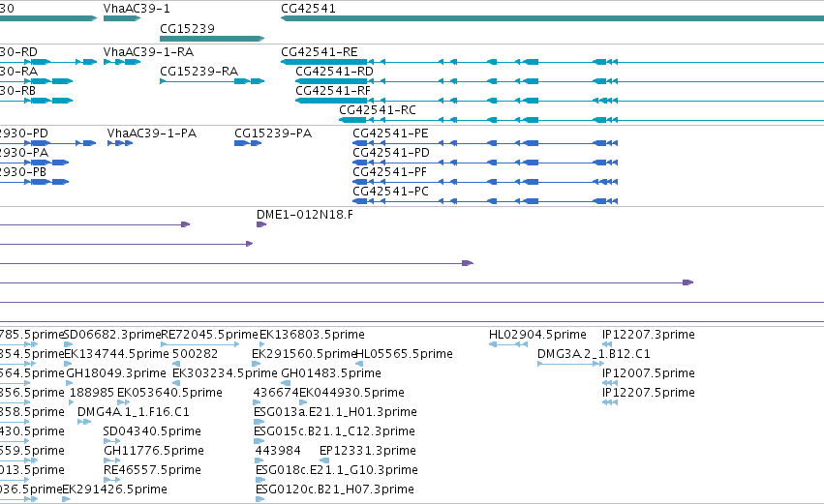Select the CG42541-PD protein label

[391, 153]
